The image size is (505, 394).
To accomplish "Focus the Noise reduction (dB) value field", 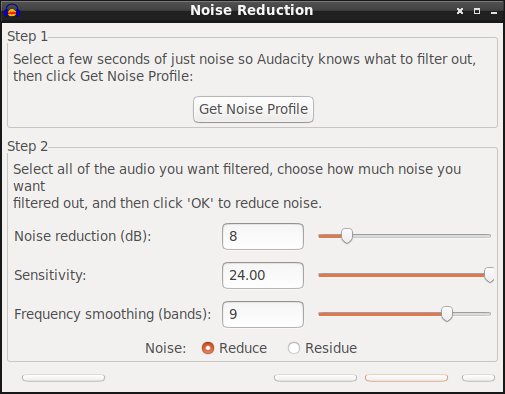I will coord(263,236).
